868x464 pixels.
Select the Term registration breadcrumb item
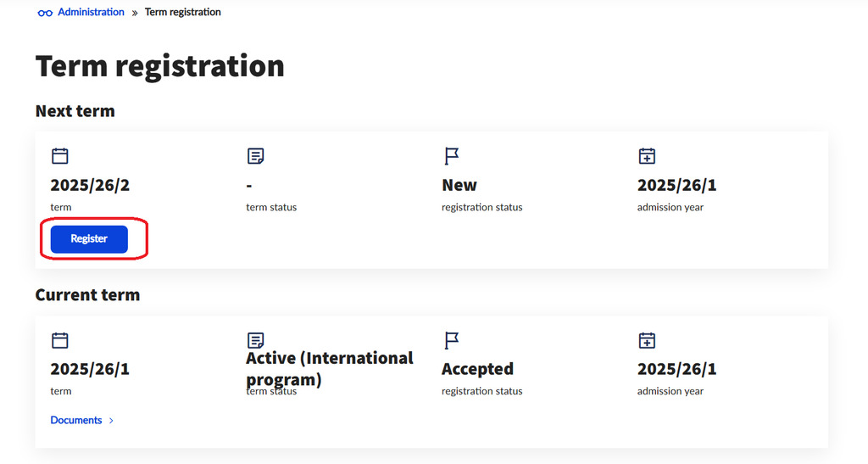point(183,12)
